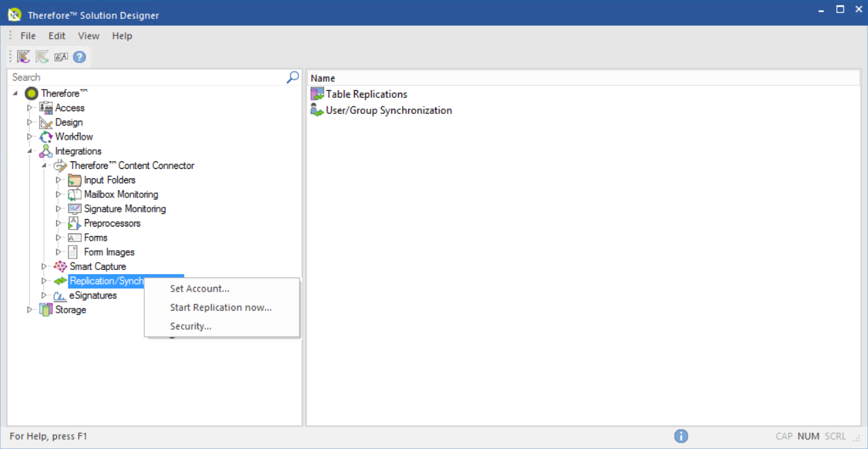Screen dimensions: 868x449
Task: Expand the eSignatures tree node
Action: (x=44, y=296)
